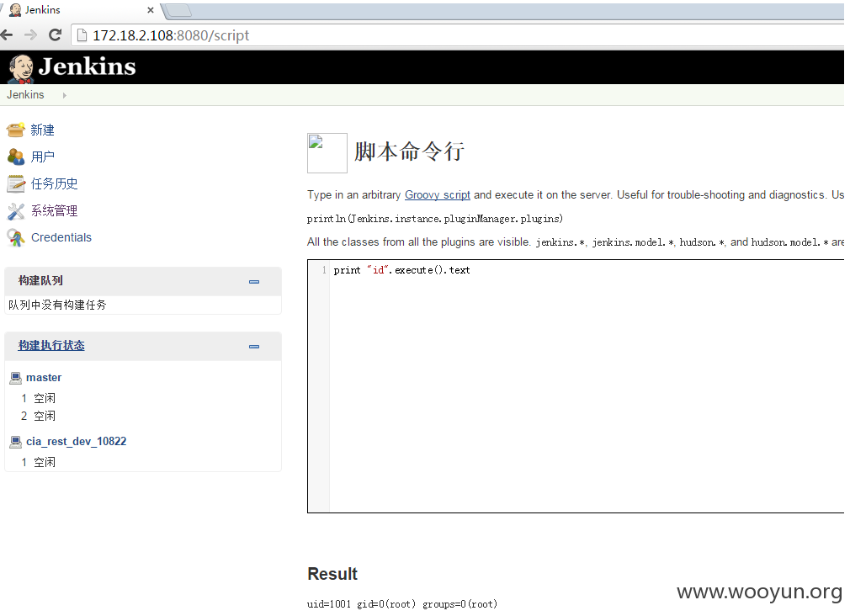Click the 脚本命令行 page heading
The height and width of the screenshot is (616, 850).
(410, 151)
